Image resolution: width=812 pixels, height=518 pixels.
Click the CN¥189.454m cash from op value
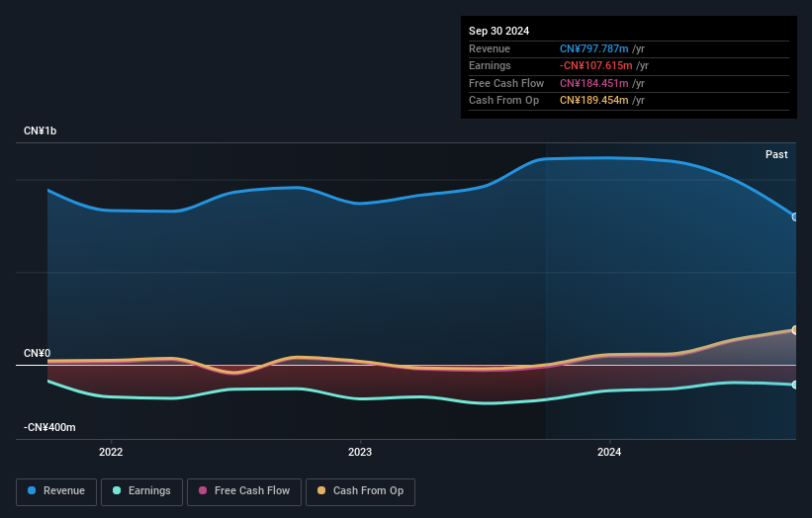tap(594, 101)
